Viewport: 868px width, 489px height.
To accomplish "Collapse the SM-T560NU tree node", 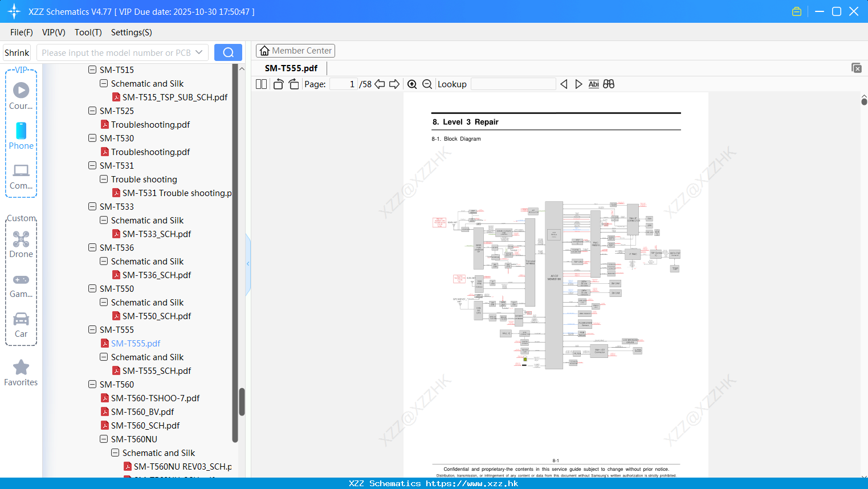I will pyautogui.click(x=104, y=439).
